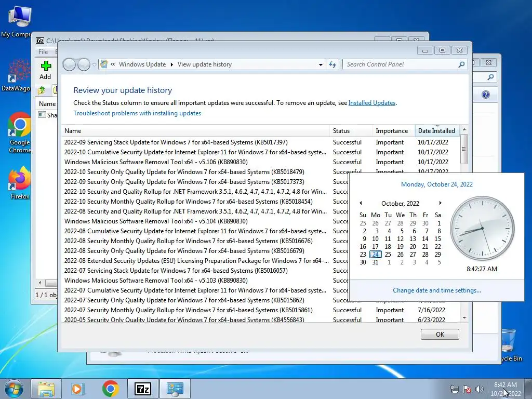Select the KB5017373 update row

pyautogui.click(x=206, y=181)
